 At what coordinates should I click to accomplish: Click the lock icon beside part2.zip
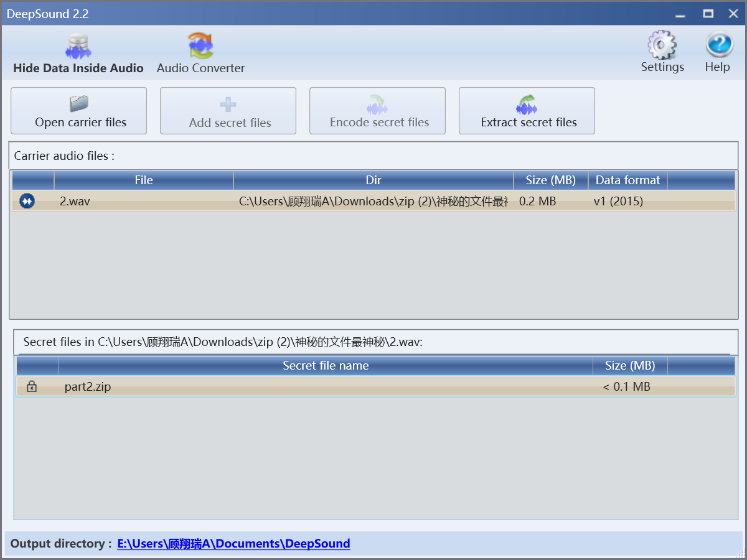click(x=32, y=386)
